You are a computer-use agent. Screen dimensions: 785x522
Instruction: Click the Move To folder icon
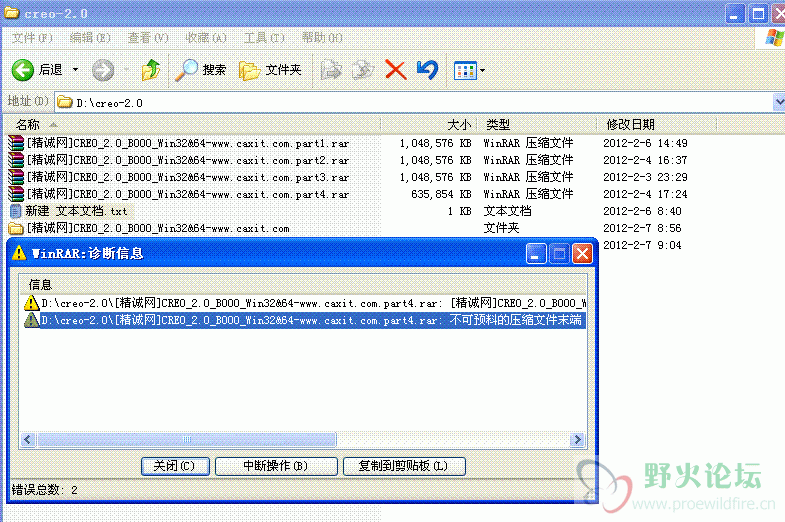click(331, 70)
